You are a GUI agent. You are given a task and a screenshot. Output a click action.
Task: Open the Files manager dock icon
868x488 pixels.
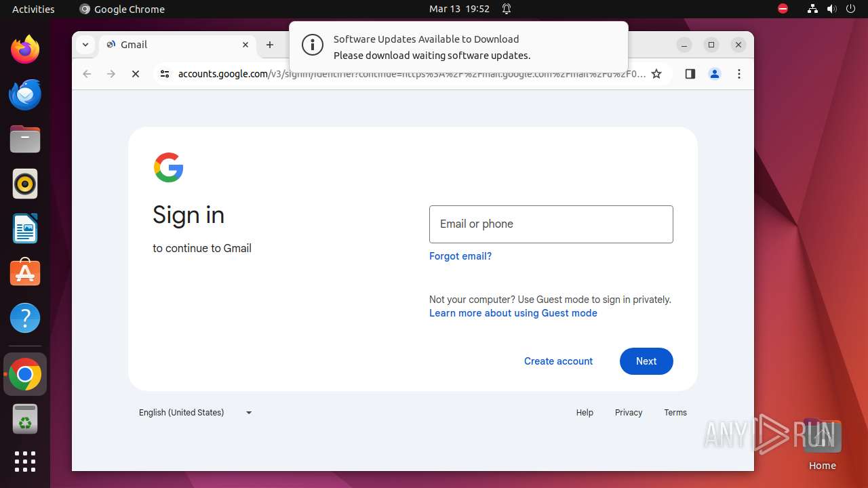pos(25,139)
